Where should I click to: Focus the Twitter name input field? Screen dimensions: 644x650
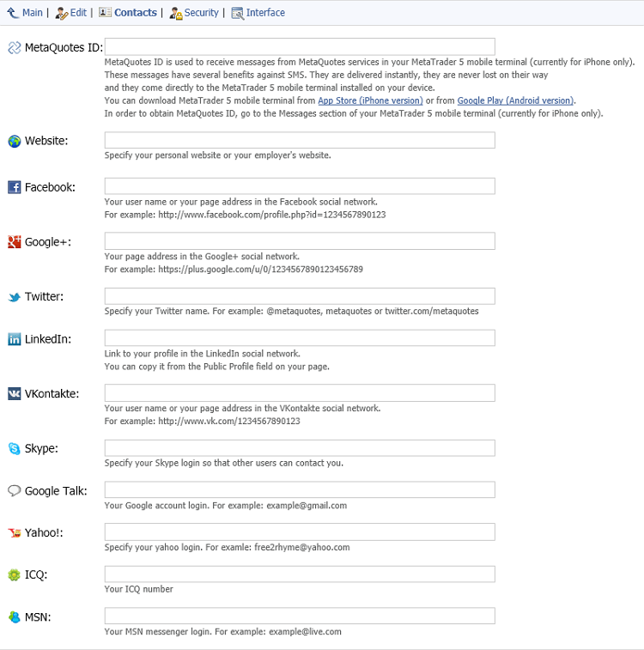(300, 296)
